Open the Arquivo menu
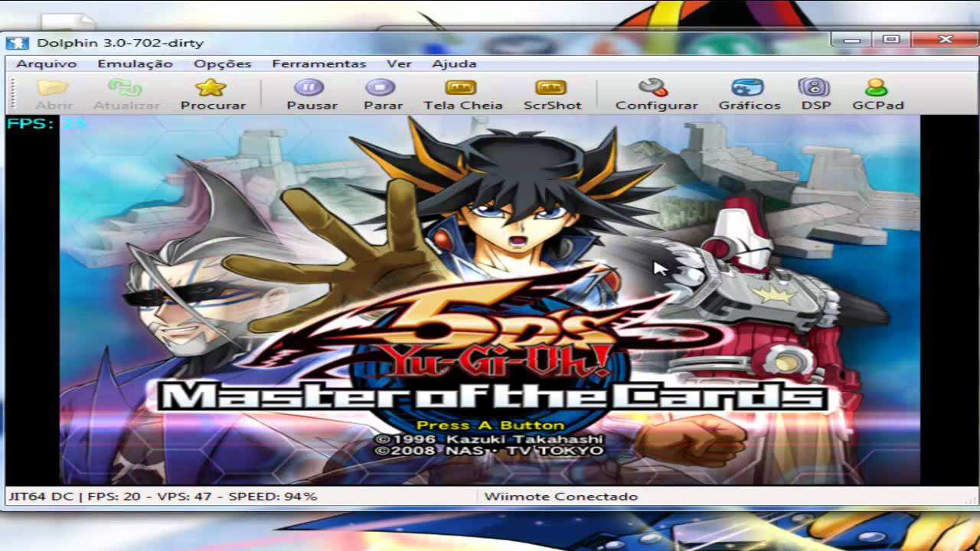This screenshot has height=551, width=980. tap(46, 64)
